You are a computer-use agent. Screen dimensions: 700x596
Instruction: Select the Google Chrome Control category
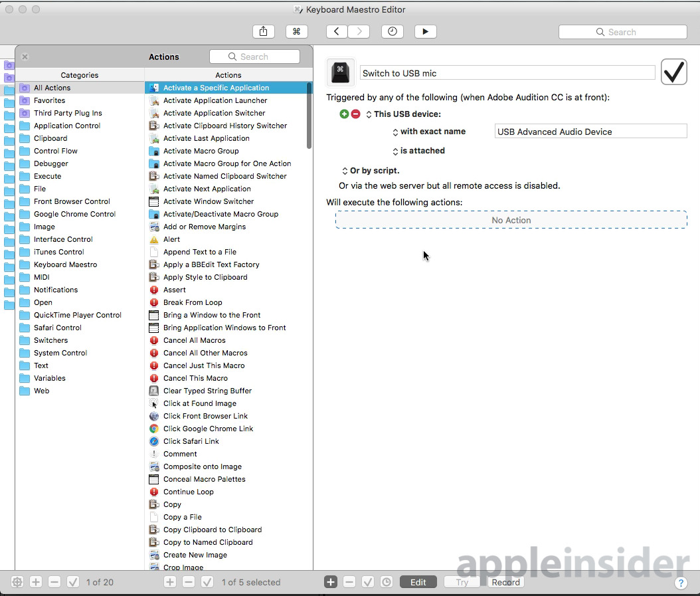point(80,214)
